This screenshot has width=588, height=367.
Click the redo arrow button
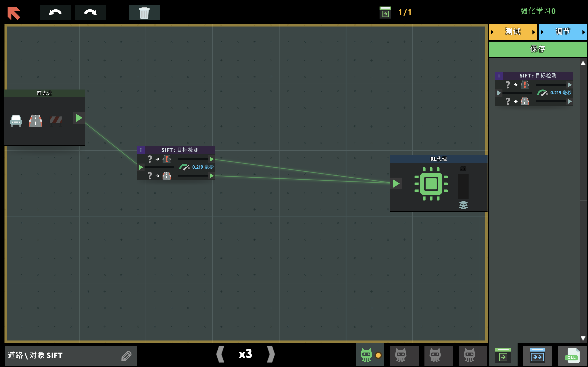[x=90, y=12]
